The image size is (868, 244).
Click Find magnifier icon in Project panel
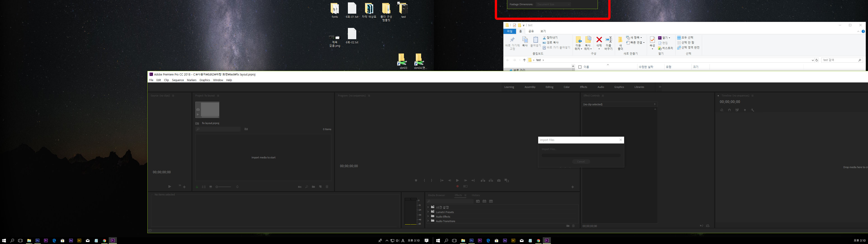coord(307,187)
